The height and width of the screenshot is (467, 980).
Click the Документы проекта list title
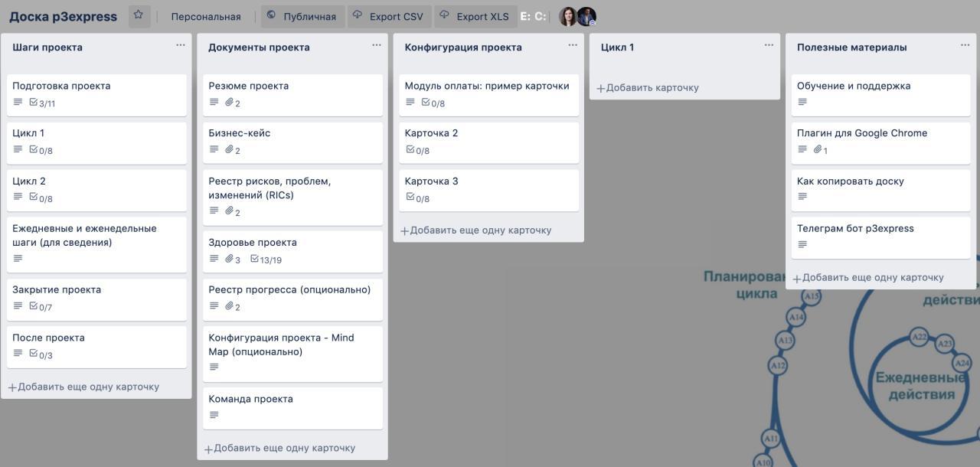point(259,47)
